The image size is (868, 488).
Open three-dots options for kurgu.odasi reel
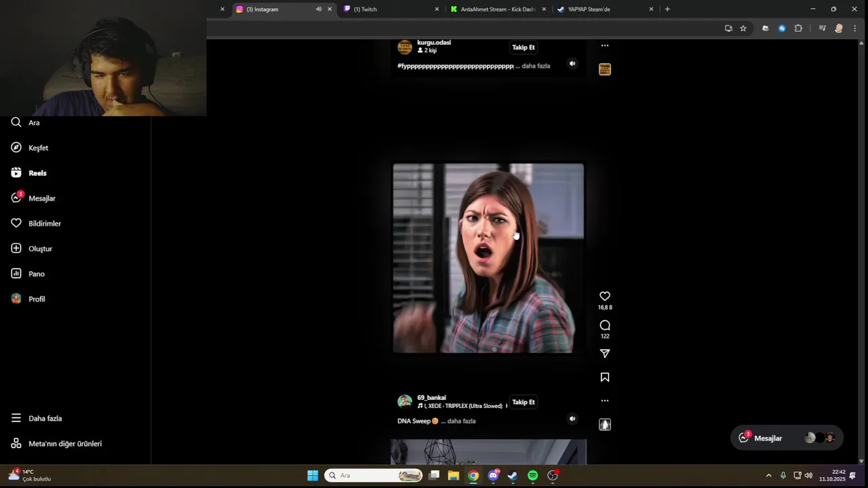(x=605, y=45)
